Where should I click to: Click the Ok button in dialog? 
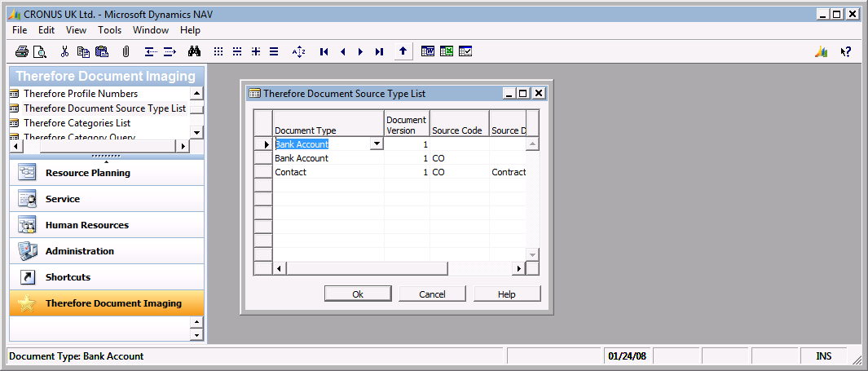(x=358, y=294)
